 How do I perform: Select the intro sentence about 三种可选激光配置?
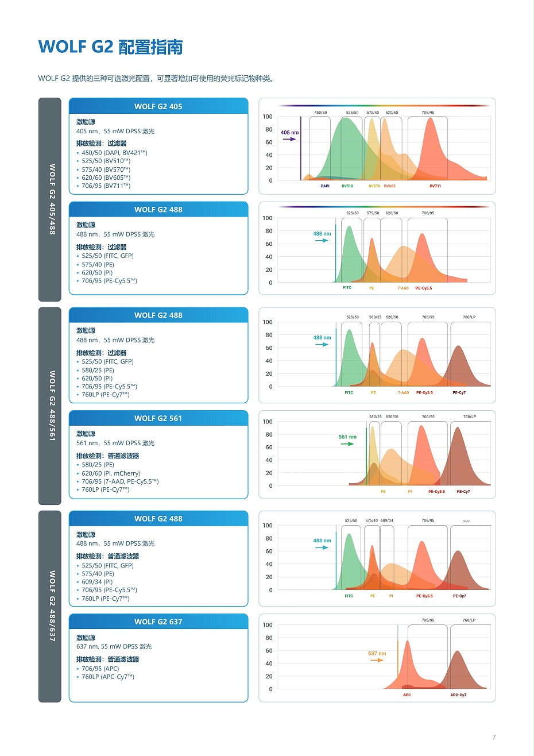[x=157, y=79]
